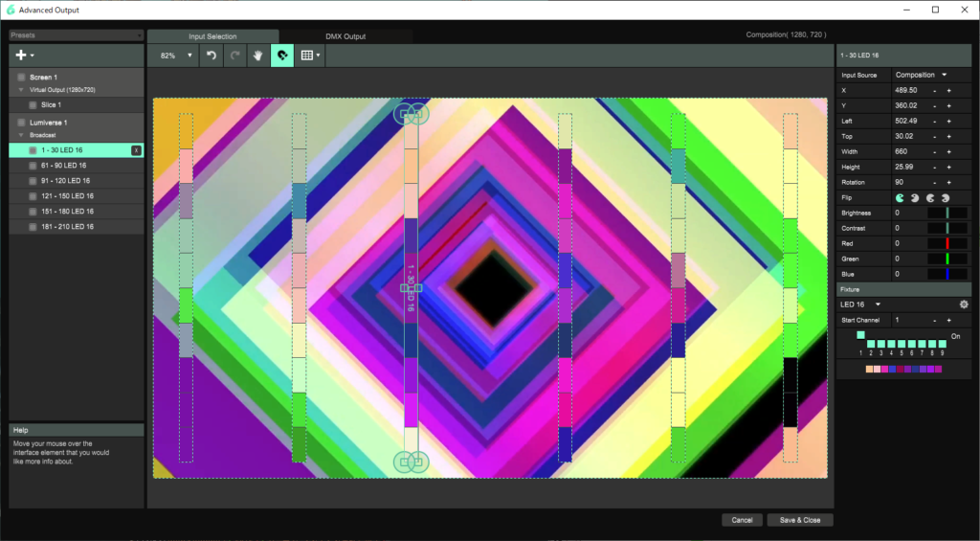Switch to the Input Selection tab

point(212,36)
